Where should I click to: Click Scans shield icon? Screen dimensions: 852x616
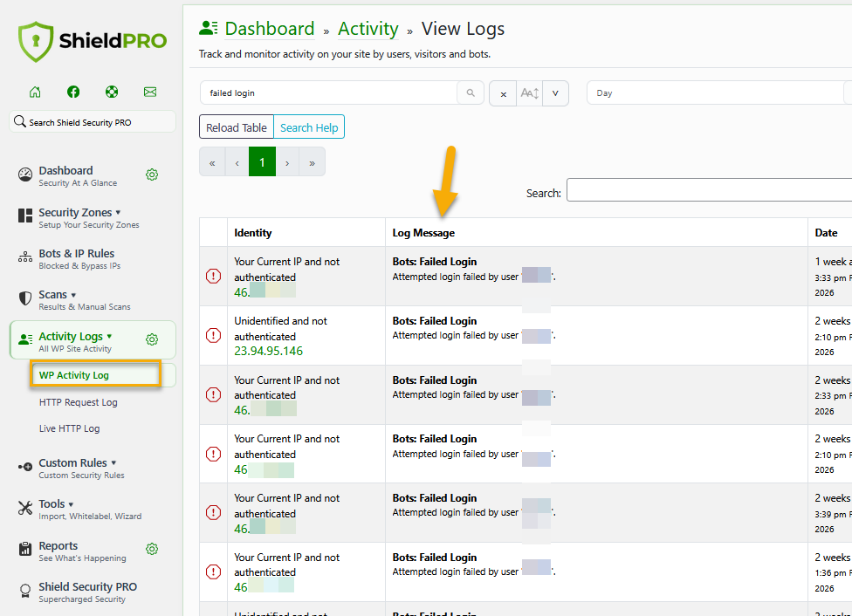[25, 298]
